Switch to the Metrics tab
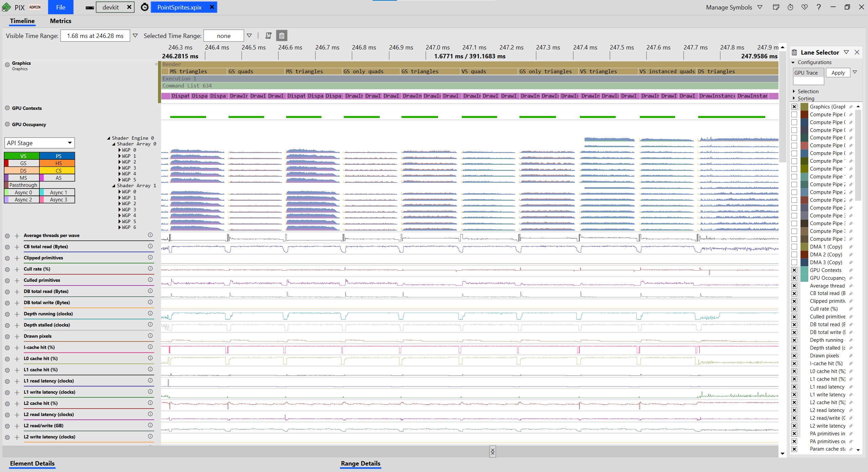868x472 pixels. (60, 21)
